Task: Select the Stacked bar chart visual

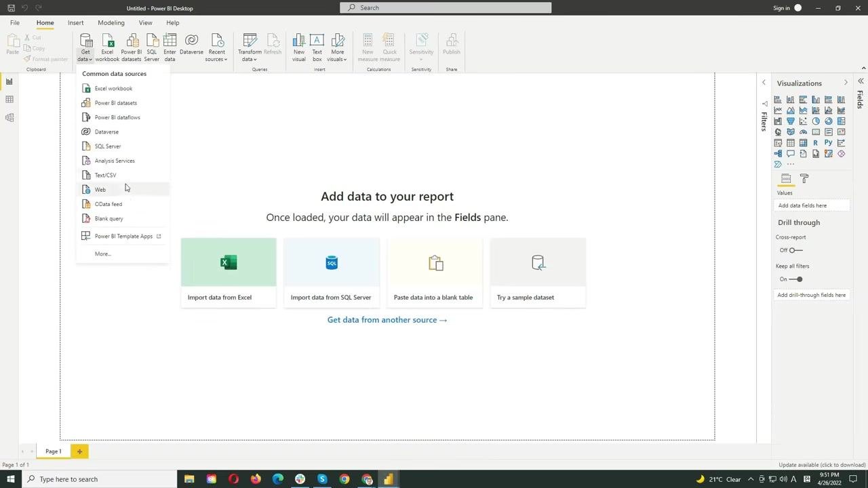Action: [778, 100]
